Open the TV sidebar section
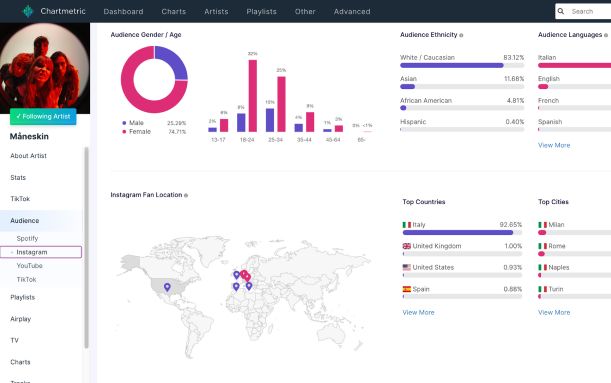This screenshot has height=383, width=611. coord(14,341)
